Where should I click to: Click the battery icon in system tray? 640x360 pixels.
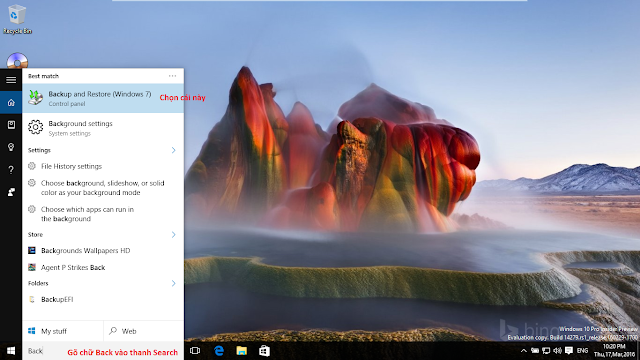(x=535, y=351)
